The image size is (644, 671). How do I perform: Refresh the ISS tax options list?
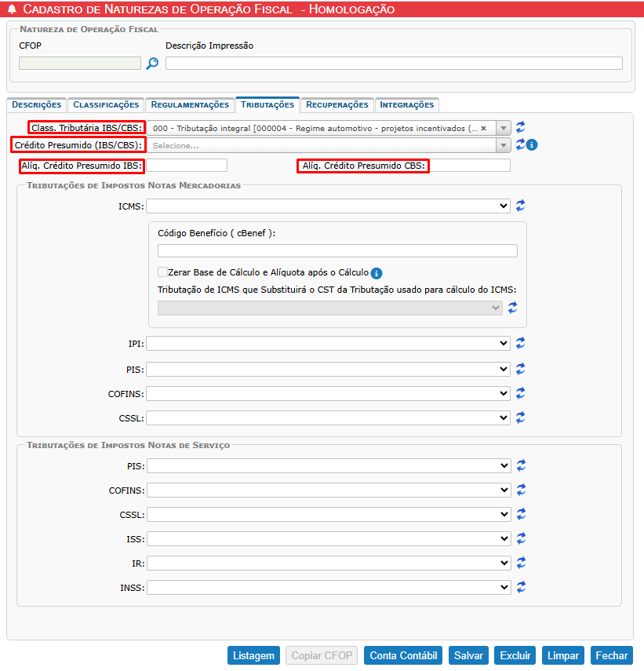(x=521, y=539)
